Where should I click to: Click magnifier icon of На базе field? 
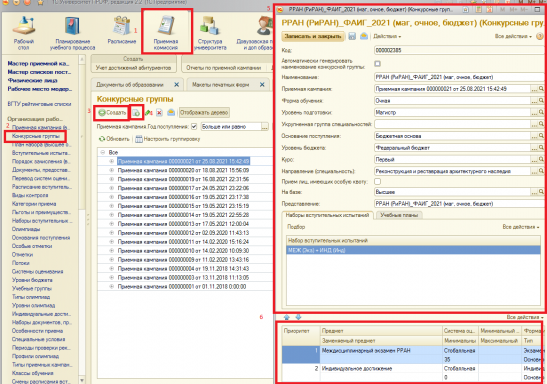pyautogui.click(x=541, y=192)
